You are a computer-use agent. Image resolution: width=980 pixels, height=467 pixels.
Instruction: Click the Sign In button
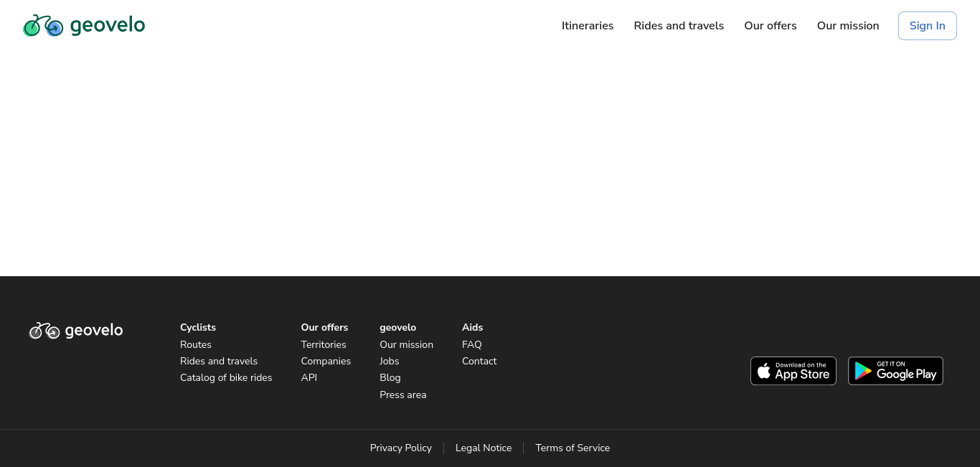click(927, 26)
